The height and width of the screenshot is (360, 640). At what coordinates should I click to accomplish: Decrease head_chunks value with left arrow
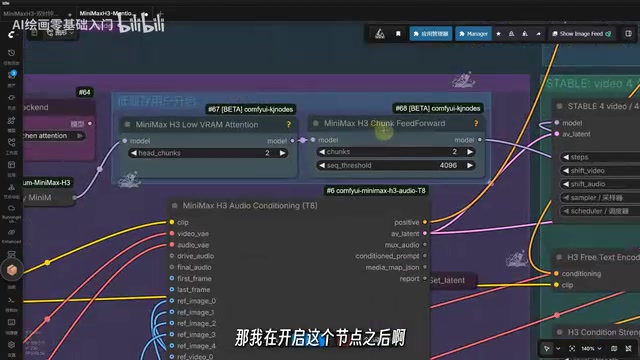[x=133, y=153]
